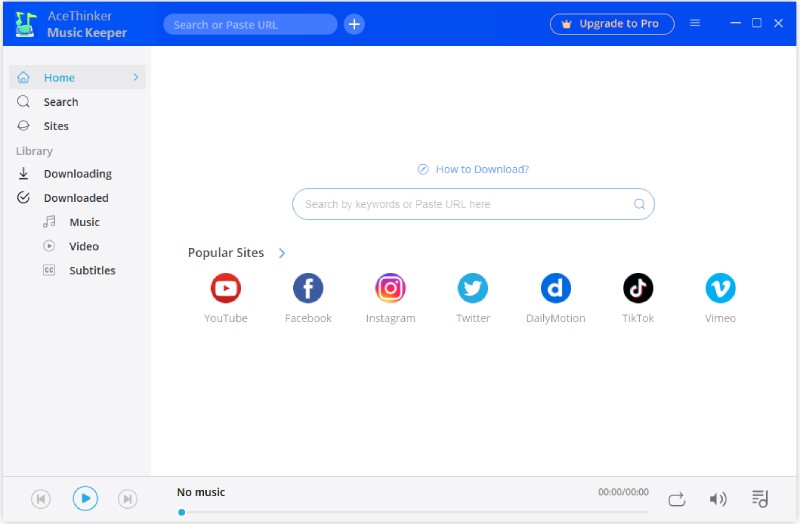Open the playlist queue icon
The height and width of the screenshot is (524, 800).
click(x=760, y=498)
